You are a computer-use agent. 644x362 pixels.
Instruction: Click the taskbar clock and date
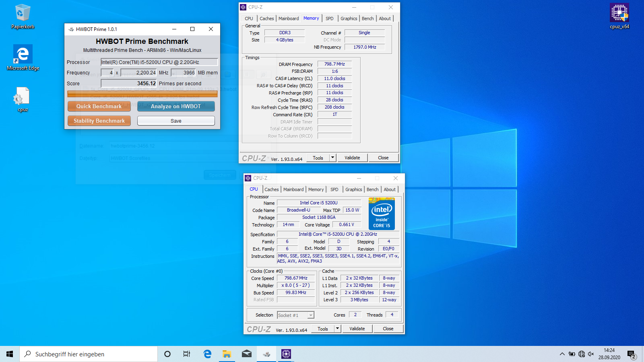609,354
